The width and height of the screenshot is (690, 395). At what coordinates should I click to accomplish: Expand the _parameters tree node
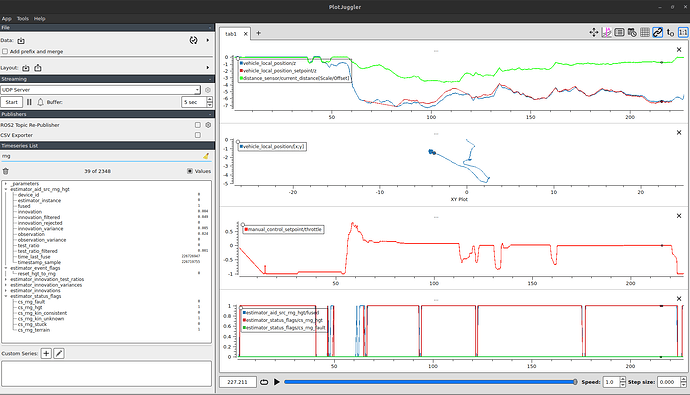click(x=6, y=183)
